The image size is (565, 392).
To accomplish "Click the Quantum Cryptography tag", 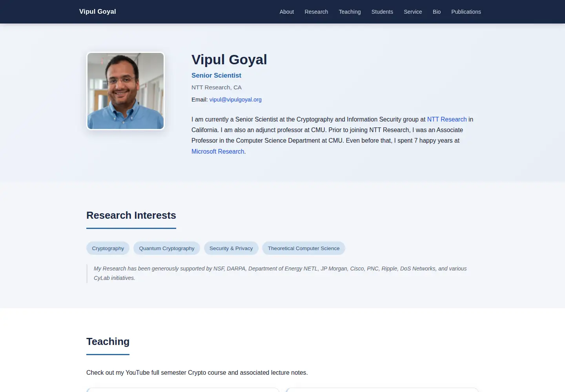I will coord(167,248).
